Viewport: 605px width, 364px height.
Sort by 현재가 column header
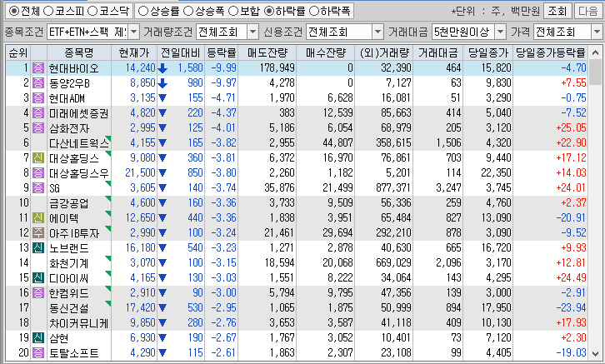click(x=134, y=52)
